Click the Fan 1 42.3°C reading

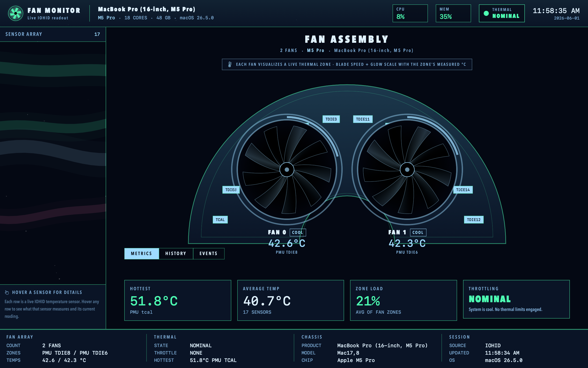click(407, 243)
